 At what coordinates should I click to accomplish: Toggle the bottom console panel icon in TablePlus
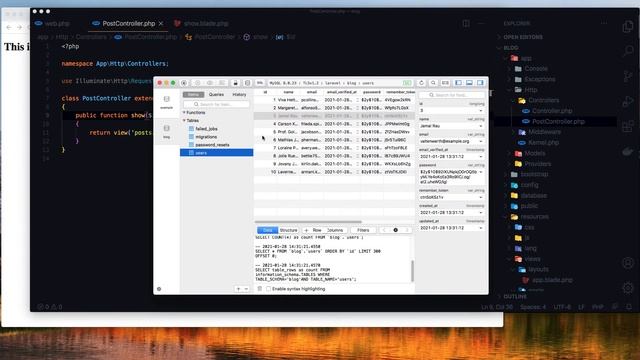click(x=469, y=83)
